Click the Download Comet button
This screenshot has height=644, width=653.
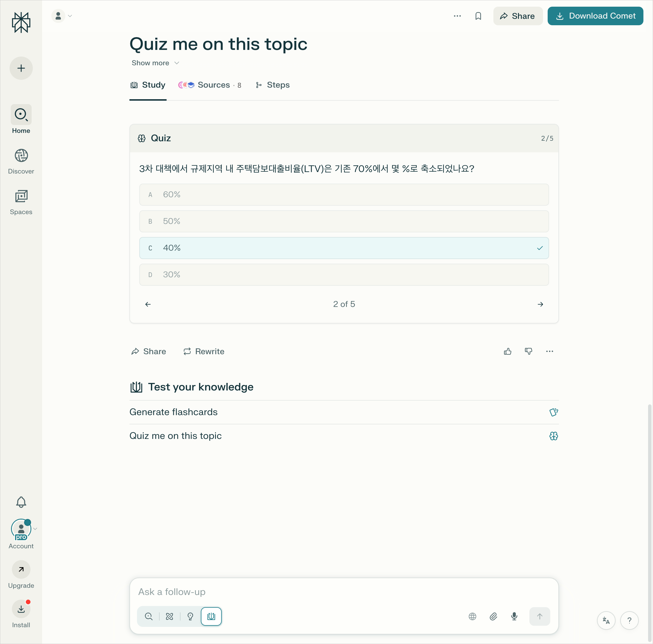click(595, 16)
